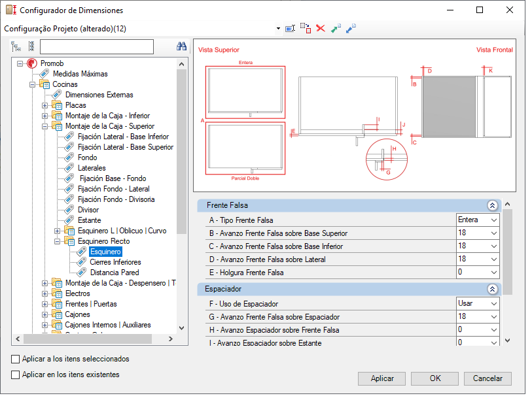Collapse the Esquinero Recto folder

point(58,241)
